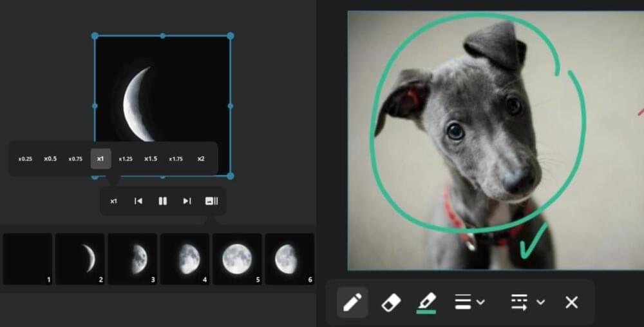Pick the x1.25 speed option
Image resolution: width=644 pixels, height=327 pixels.
126,159
